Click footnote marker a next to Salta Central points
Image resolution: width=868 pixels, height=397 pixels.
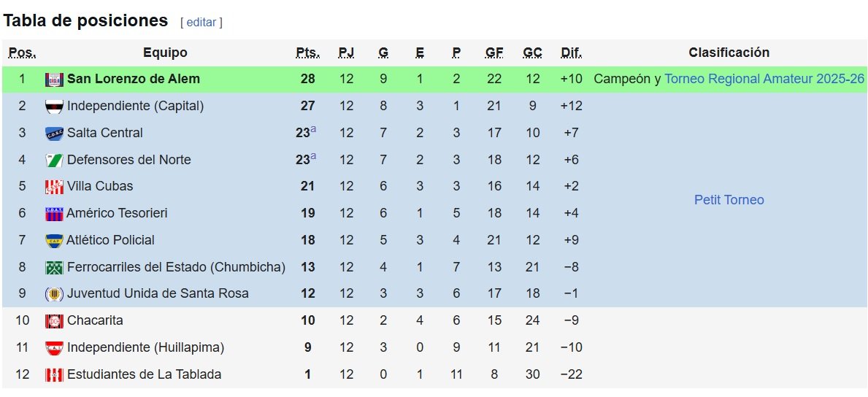click(313, 129)
